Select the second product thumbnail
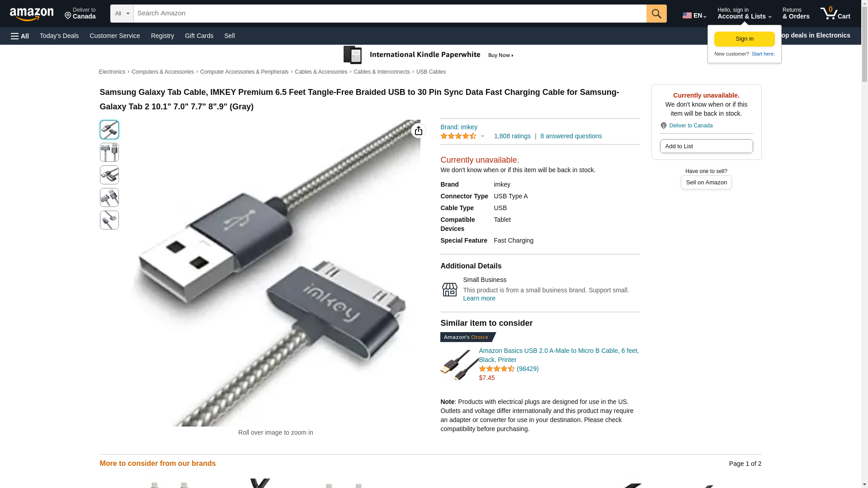The width and height of the screenshot is (868, 488). click(x=109, y=152)
